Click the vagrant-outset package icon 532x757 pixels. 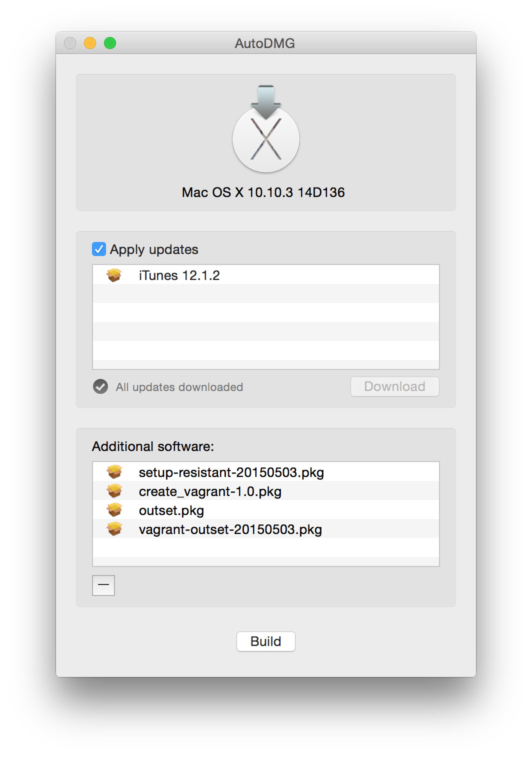(x=114, y=529)
